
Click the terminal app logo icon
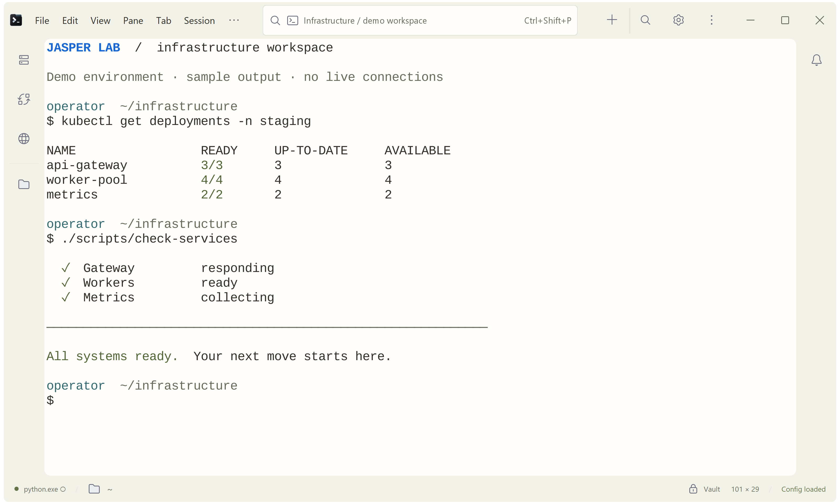click(x=16, y=20)
